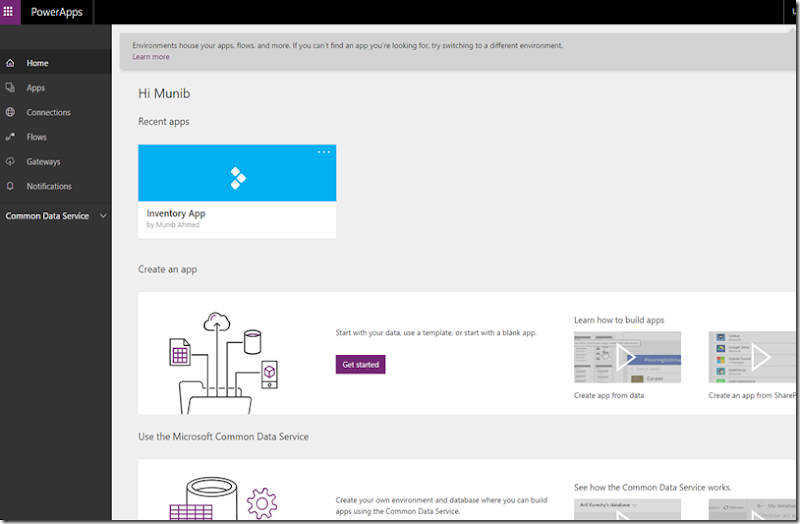Screen dimensions: 800x524
Task: Click the Create app from data caption
Action: 609,395
